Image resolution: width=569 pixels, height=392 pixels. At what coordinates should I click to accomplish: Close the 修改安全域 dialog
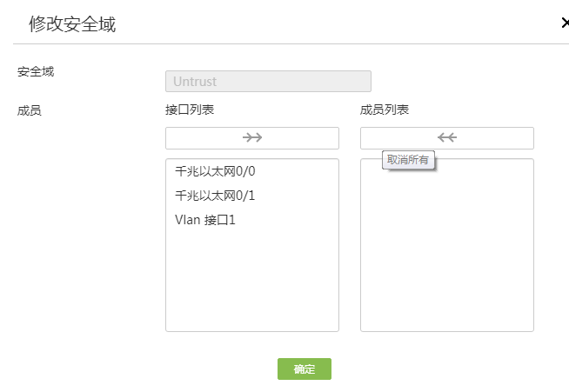565,23
